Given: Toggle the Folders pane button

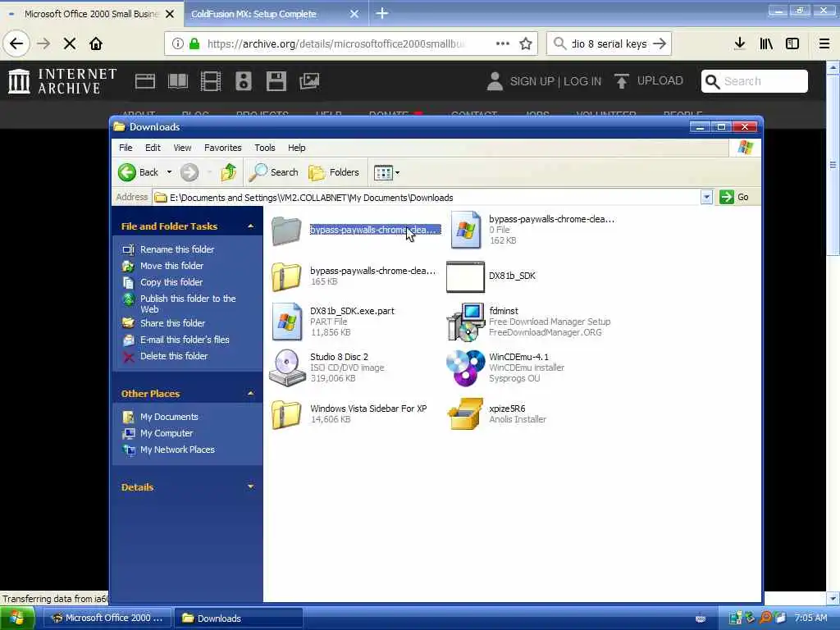Looking at the screenshot, I should [334, 172].
